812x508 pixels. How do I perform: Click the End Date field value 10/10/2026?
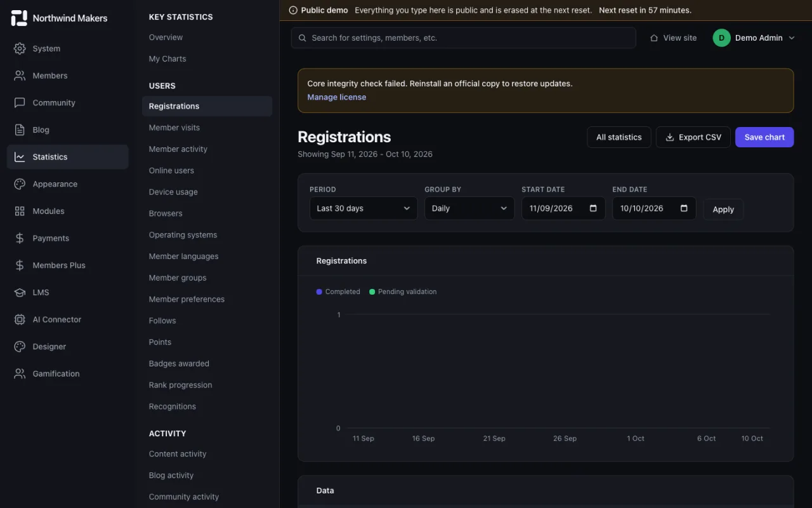coord(642,208)
